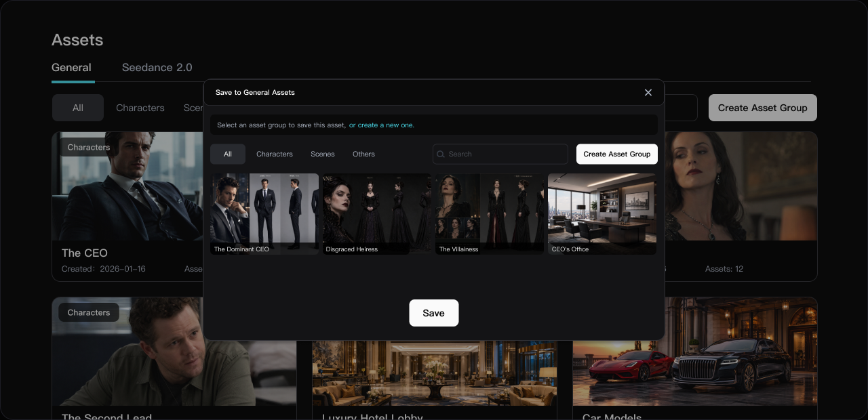The height and width of the screenshot is (420, 868).
Task: Switch to the Seedance 2.0 tab
Action: 157,67
